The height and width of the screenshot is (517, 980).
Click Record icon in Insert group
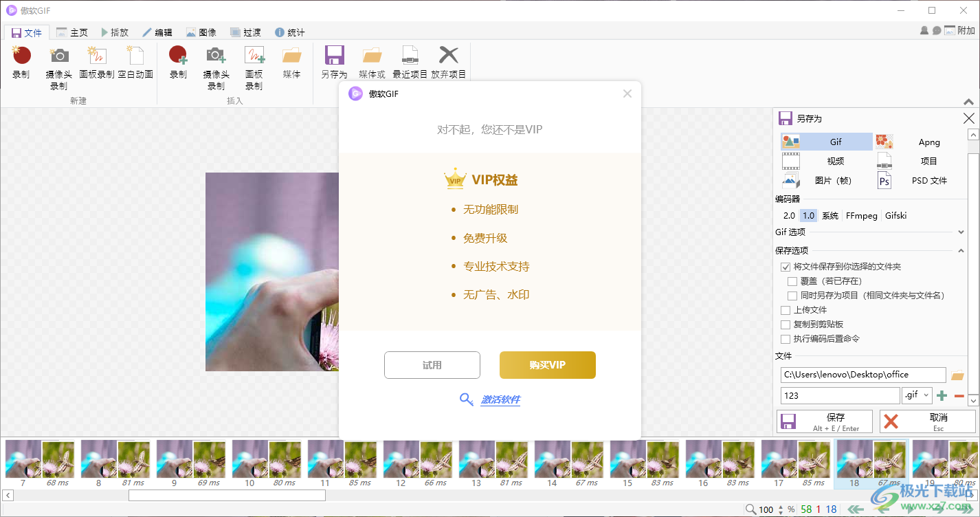pos(178,56)
